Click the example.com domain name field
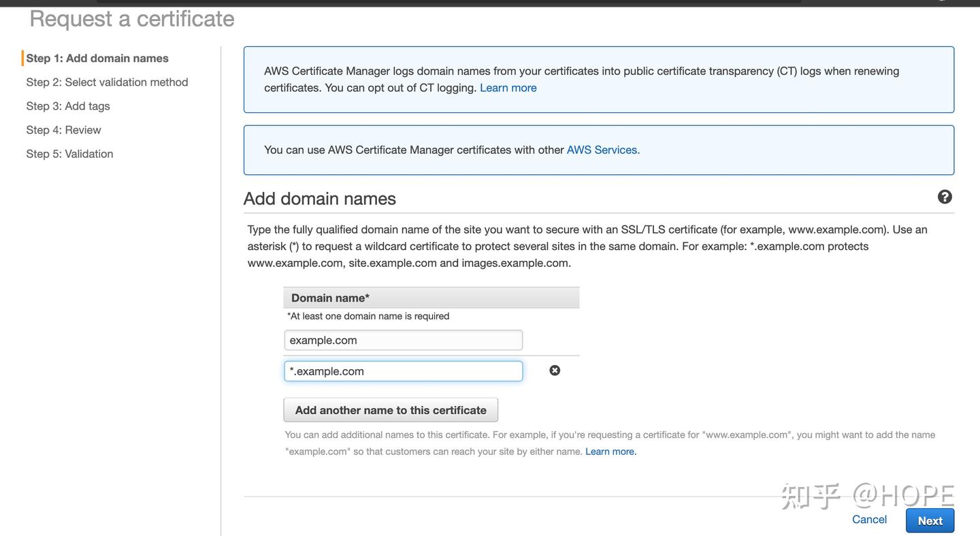 [403, 341]
